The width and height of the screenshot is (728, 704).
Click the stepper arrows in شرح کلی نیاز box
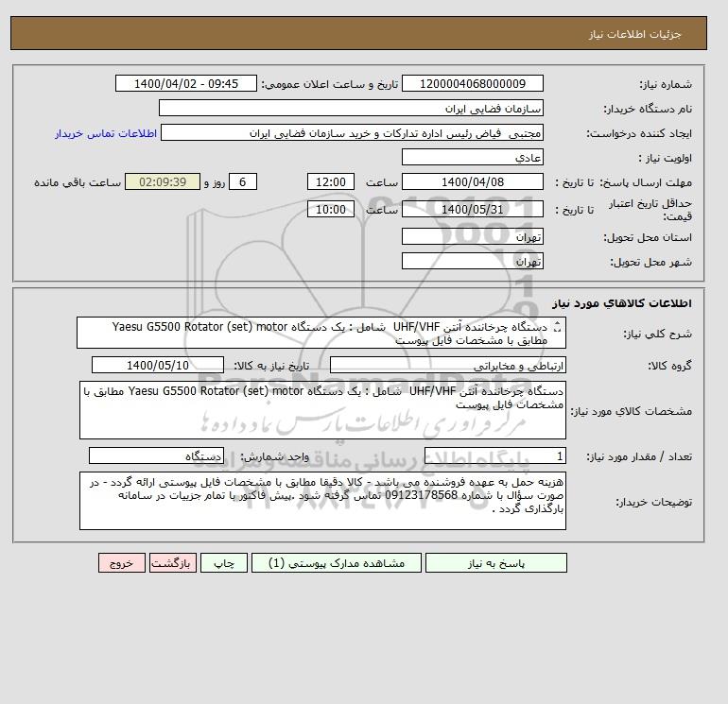tap(557, 327)
